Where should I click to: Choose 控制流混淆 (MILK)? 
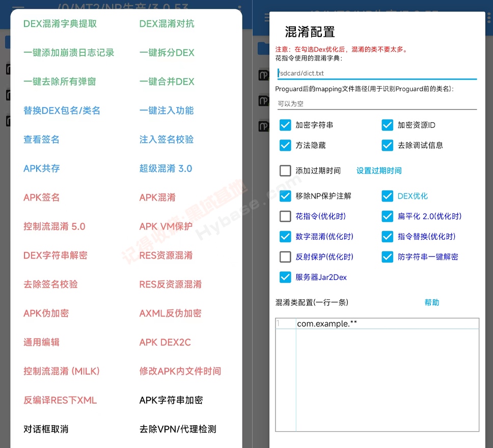point(62,371)
